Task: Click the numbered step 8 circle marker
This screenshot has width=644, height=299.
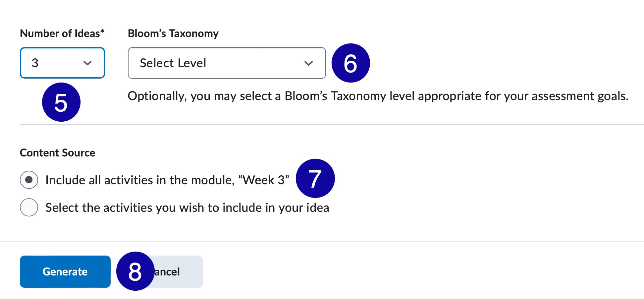Action: click(135, 271)
